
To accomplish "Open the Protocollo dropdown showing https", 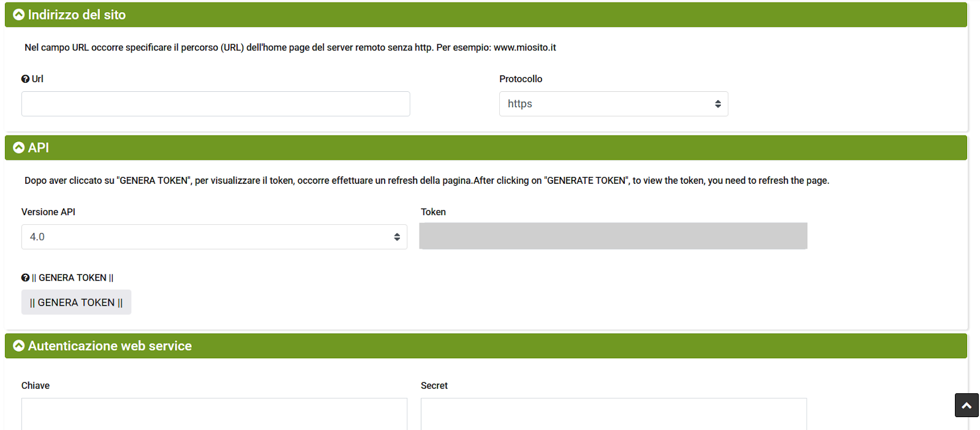I will click(613, 104).
